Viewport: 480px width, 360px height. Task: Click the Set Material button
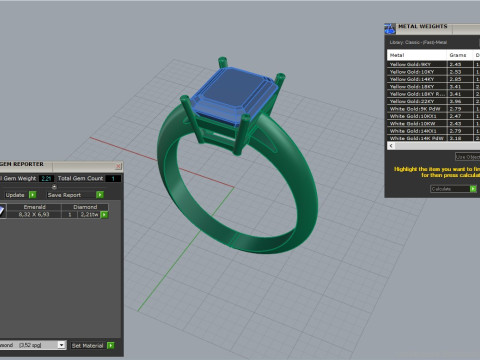[88, 346]
